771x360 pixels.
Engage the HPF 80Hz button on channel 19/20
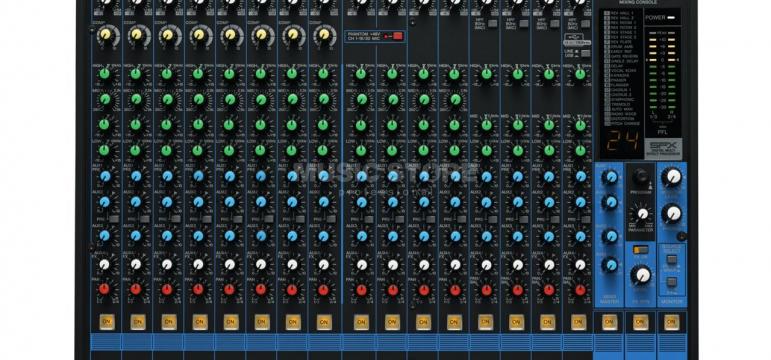click(x=585, y=23)
